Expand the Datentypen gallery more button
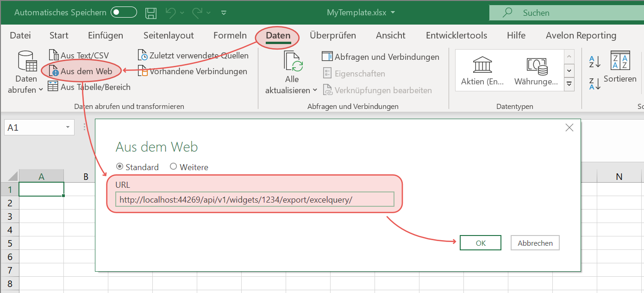Viewport: 644px width, 293px height. [x=569, y=84]
